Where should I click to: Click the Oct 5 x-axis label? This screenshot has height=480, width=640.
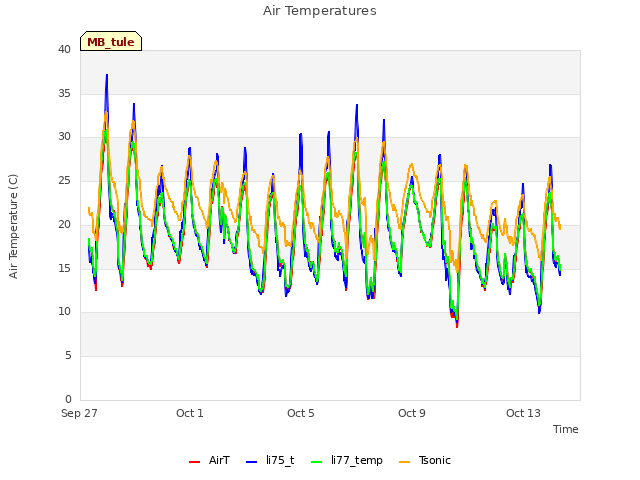(x=300, y=413)
